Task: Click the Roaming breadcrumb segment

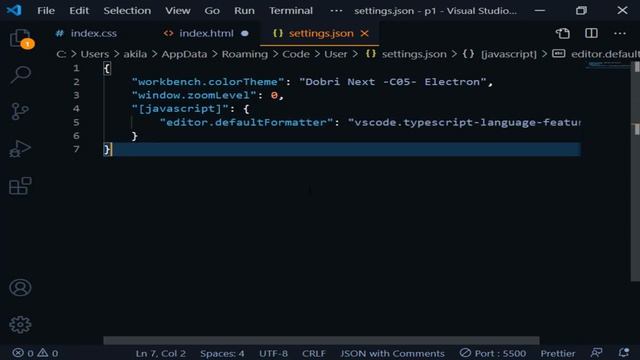Action: pos(244,54)
